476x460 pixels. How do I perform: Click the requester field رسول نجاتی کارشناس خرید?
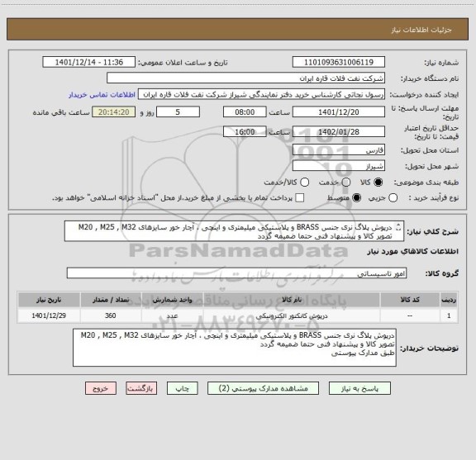point(261,94)
